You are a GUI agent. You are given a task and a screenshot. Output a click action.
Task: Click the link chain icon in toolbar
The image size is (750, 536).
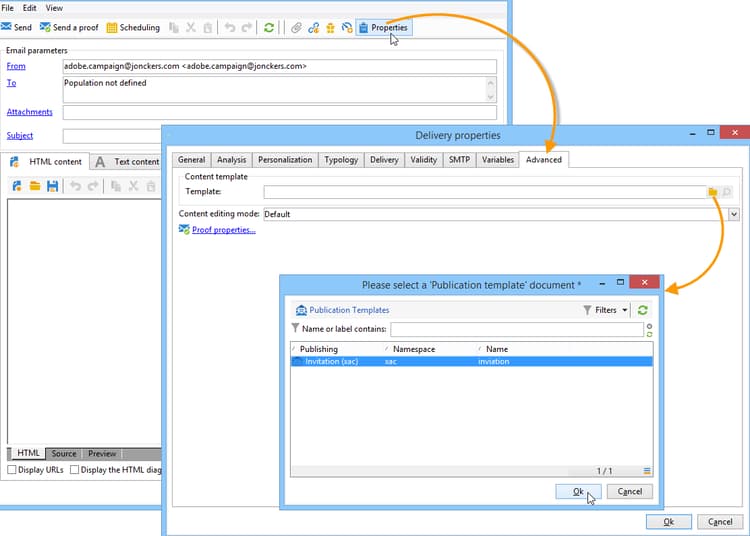point(313,28)
